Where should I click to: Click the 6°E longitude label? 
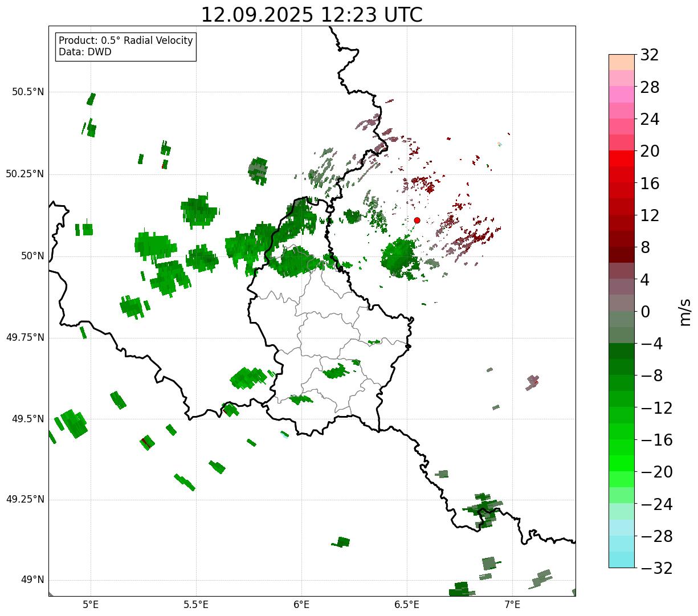(302, 605)
